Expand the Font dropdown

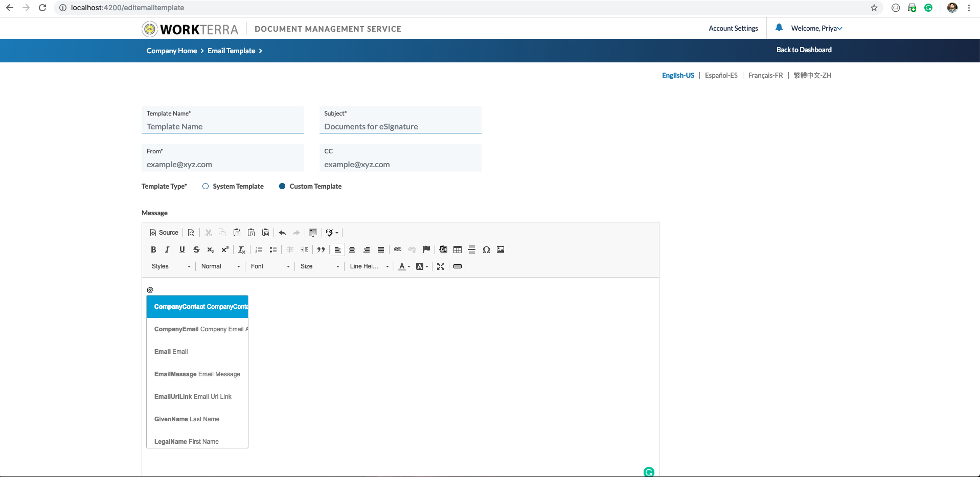(x=270, y=266)
